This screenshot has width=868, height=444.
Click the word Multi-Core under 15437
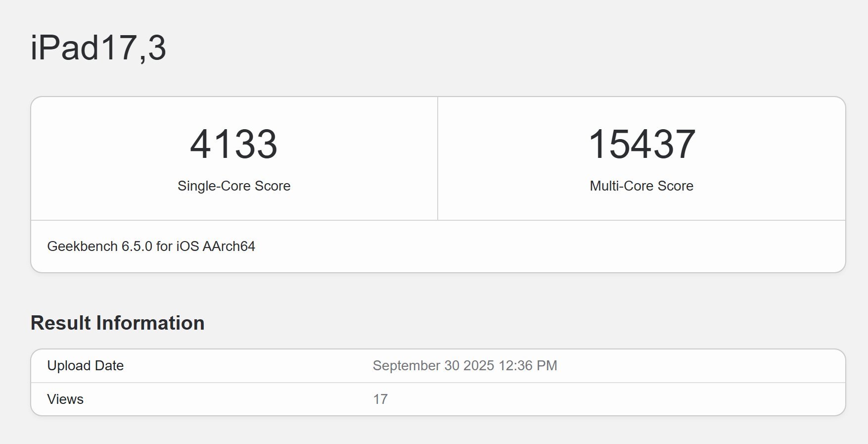(x=619, y=186)
